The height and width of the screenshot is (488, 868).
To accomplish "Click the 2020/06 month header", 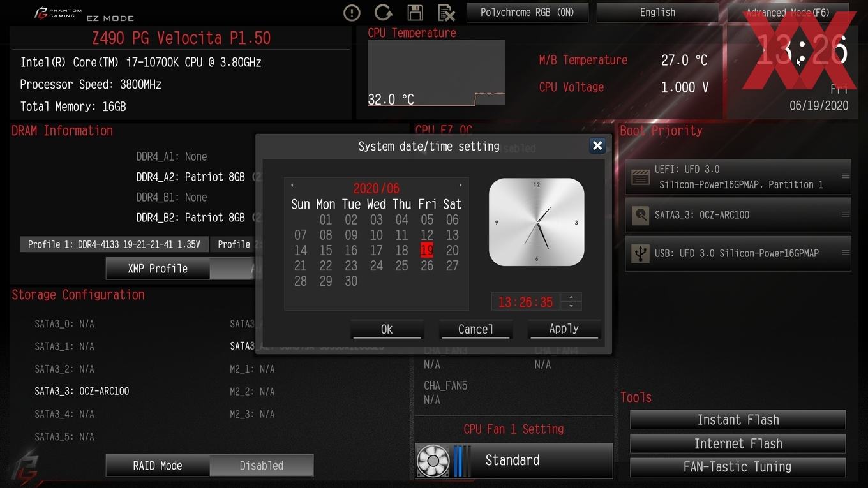I will (x=377, y=188).
